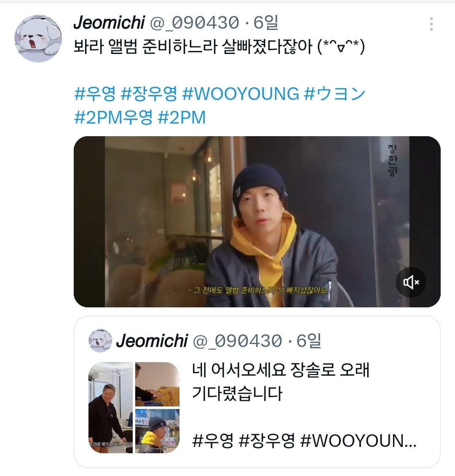The height and width of the screenshot is (476, 455).
Task: Open hashtag #2PM우영
Action: (x=113, y=118)
